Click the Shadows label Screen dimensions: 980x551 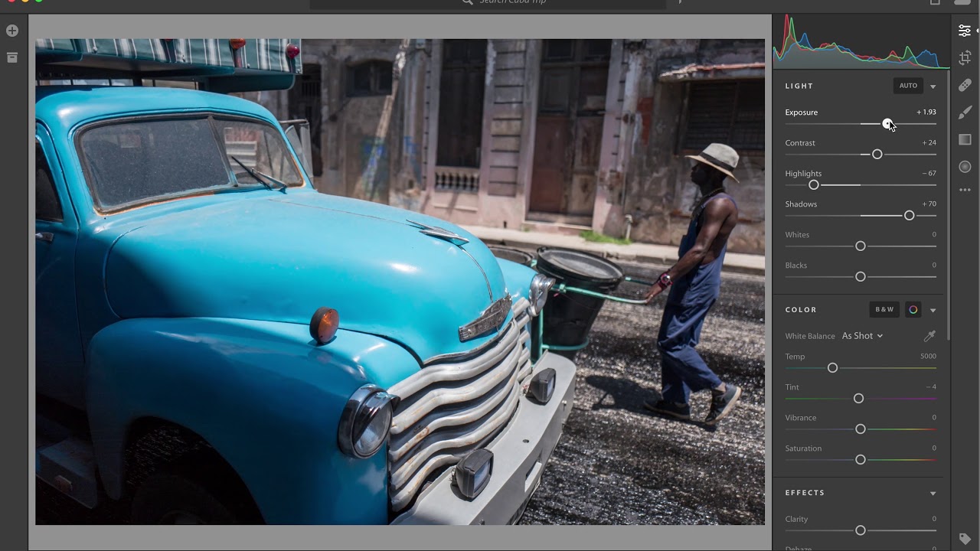pyautogui.click(x=801, y=204)
